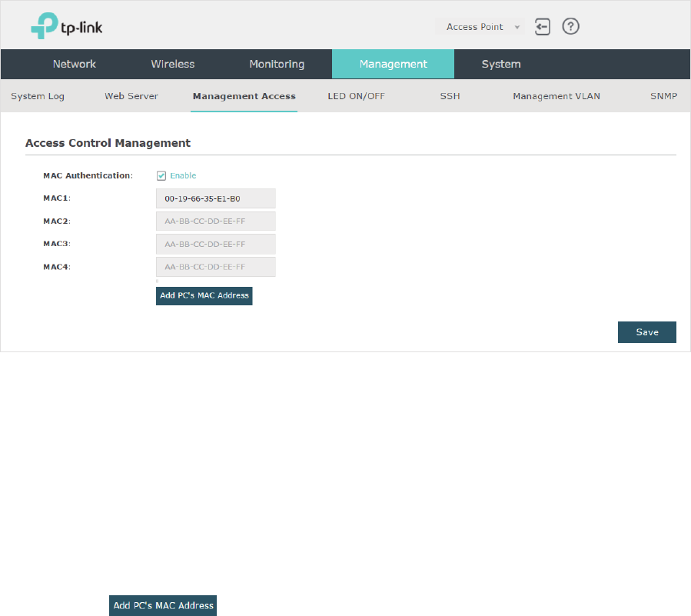Click the MAC2 address field
Screen dimensions: 691x616
click(x=216, y=221)
